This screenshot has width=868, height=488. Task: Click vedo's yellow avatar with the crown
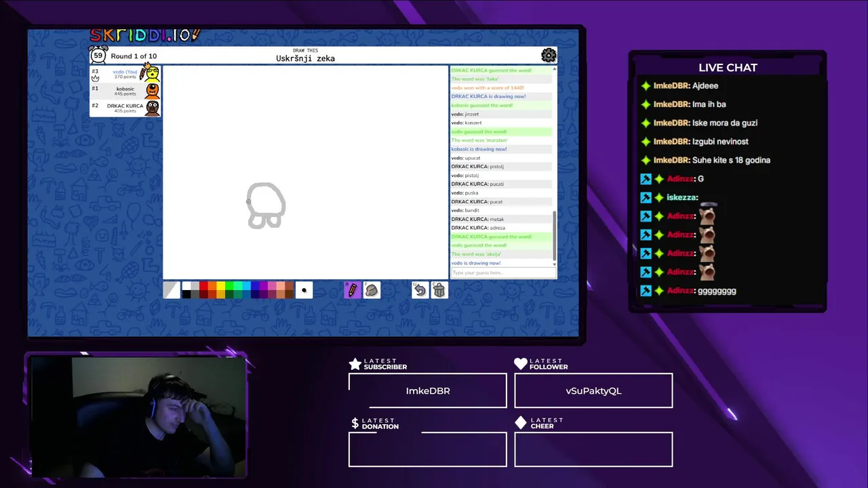pyautogui.click(x=152, y=72)
